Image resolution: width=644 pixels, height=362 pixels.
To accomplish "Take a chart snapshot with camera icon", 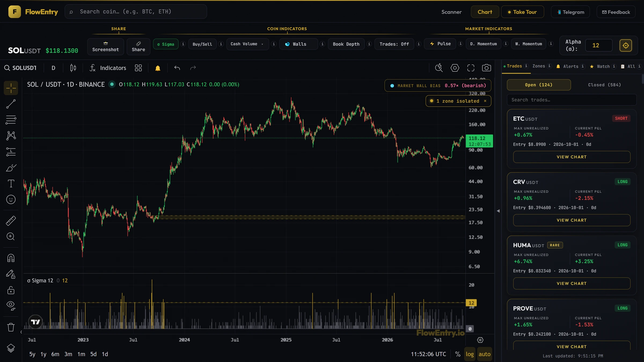I will [x=486, y=68].
